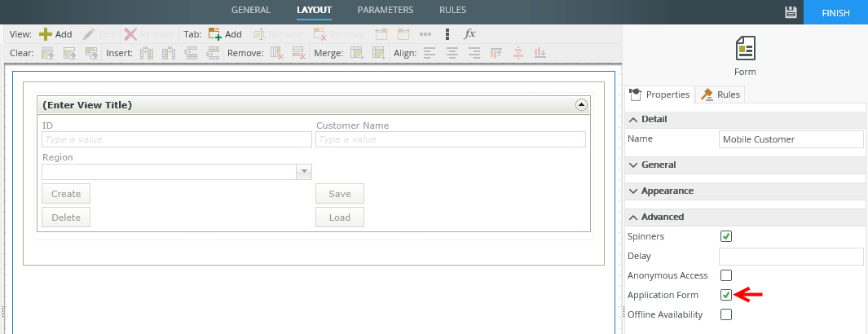
Task: Enable the Anonymous Access checkbox
Action: click(x=726, y=275)
